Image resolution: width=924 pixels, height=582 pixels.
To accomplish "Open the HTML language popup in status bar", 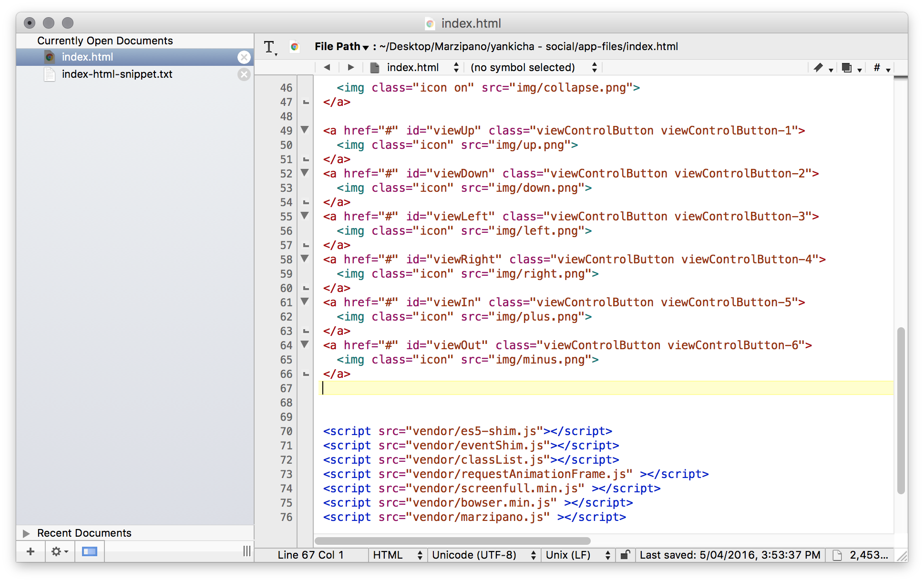I will pyautogui.click(x=397, y=555).
